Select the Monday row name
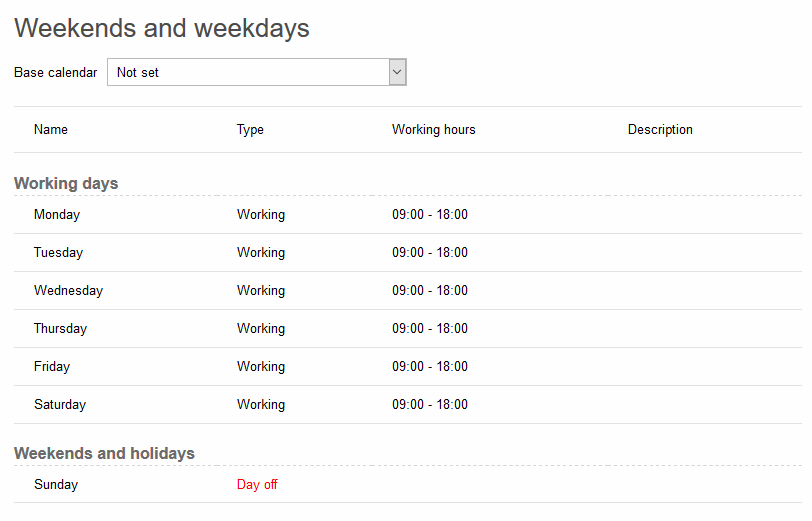This screenshot has width=812, height=521. click(x=57, y=214)
